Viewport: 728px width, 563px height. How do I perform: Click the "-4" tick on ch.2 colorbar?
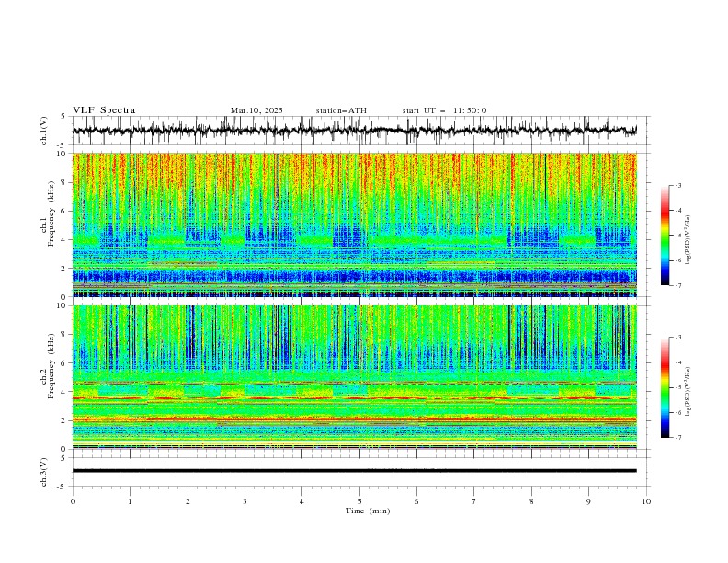(x=678, y=362)
